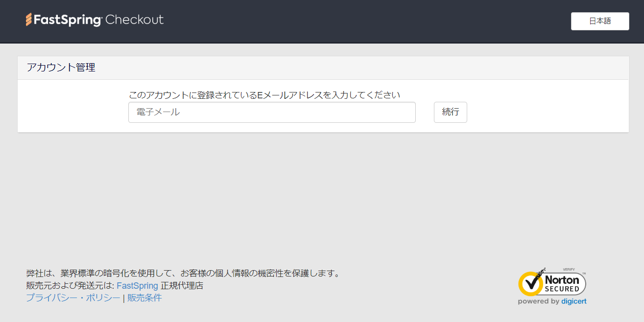Screen dimensions: 644x322
Task: Click the VERIFY label above Norton seal
Action: pos(569,270)
